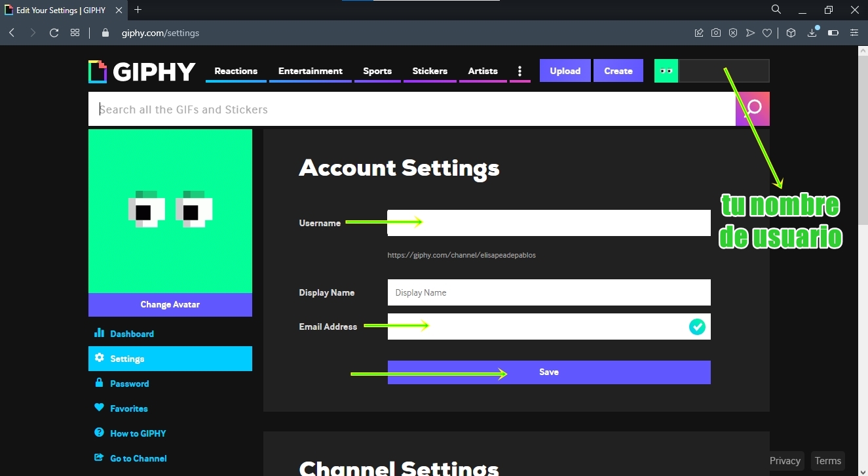
Task: Open the Sports category
Action: 377,71
